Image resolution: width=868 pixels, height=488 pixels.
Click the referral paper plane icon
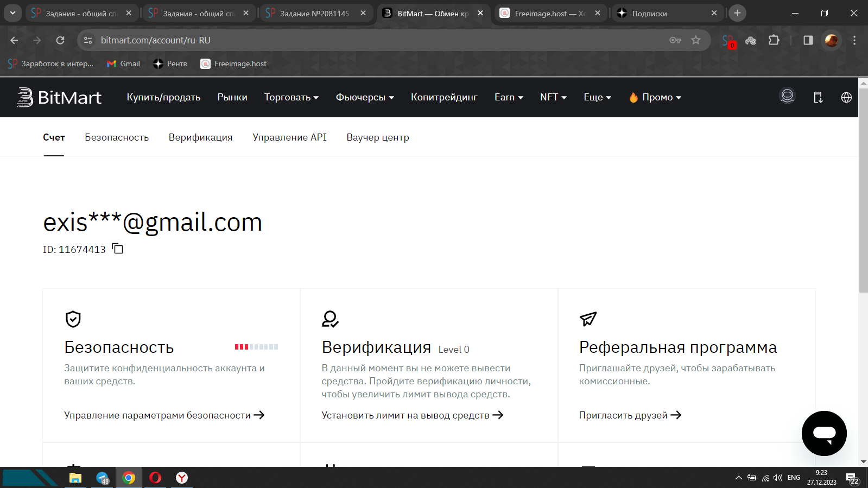click(588, 319)
